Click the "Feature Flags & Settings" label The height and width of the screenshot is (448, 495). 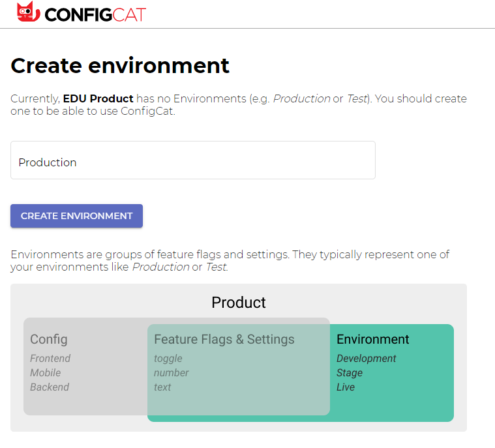click(x=224, y=339)
